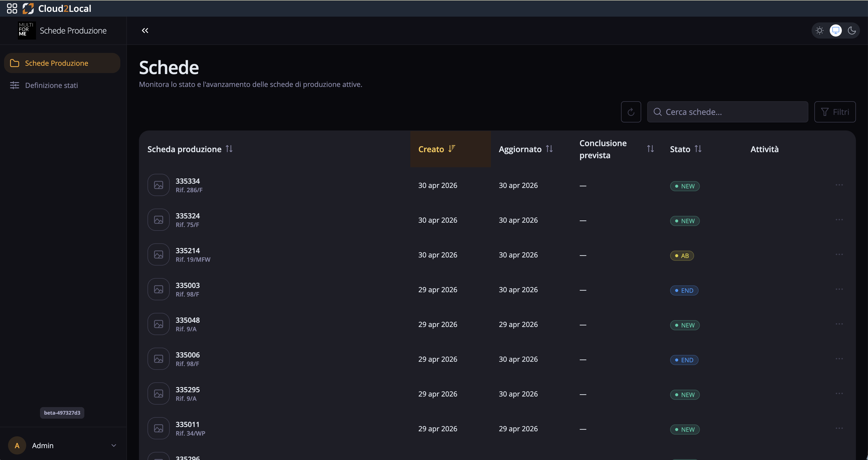Open actions menu for row 335011
This screenshot has width=868, height=460.
(x=839, y=428)
